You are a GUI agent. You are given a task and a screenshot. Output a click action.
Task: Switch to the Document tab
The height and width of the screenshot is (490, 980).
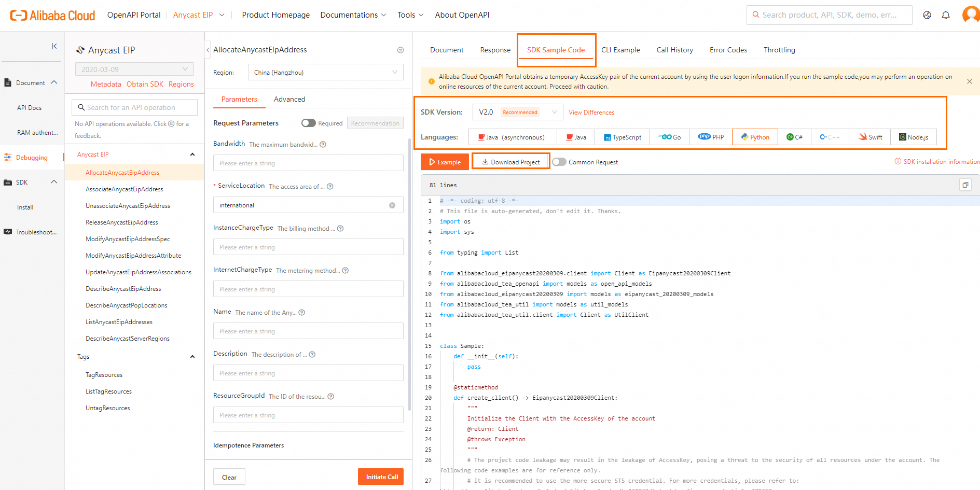point(447,50)
